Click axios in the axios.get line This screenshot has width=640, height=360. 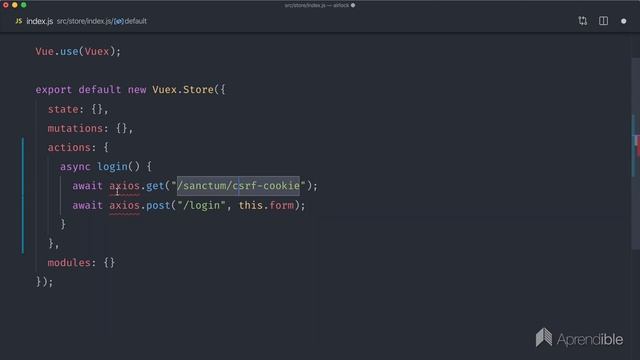tap(124, 186)
